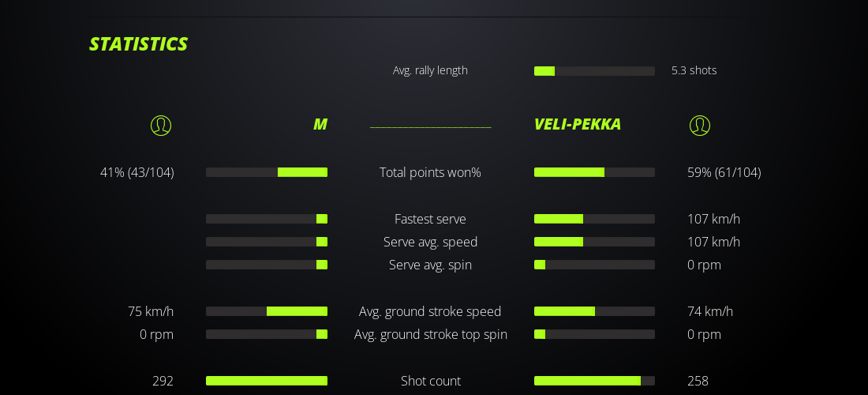Open the VELI-PEKKA player name
The width and height of the screenshot is (868, 395).
(577, 124)
